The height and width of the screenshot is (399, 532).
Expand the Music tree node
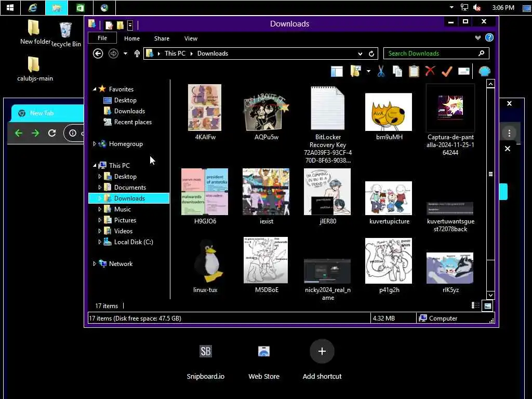100,209
